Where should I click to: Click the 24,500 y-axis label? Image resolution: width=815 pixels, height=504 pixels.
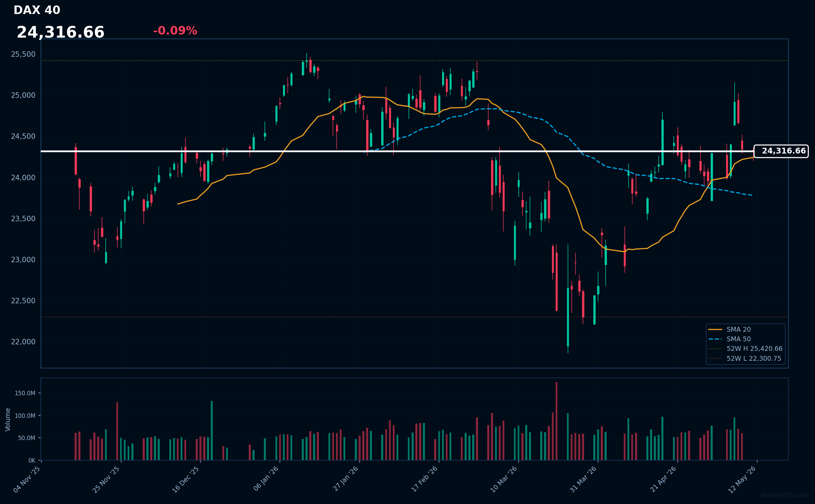pos(23,136)
